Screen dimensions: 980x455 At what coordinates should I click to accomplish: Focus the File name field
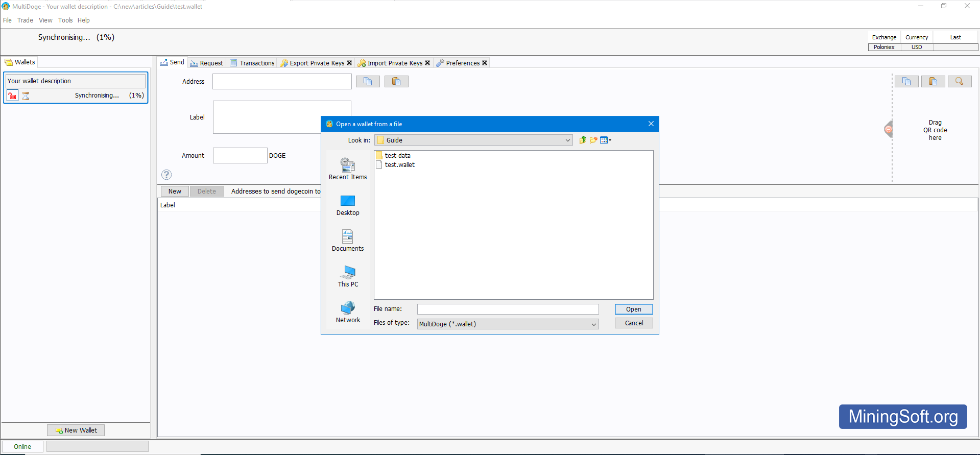click(x=508, y=309)
